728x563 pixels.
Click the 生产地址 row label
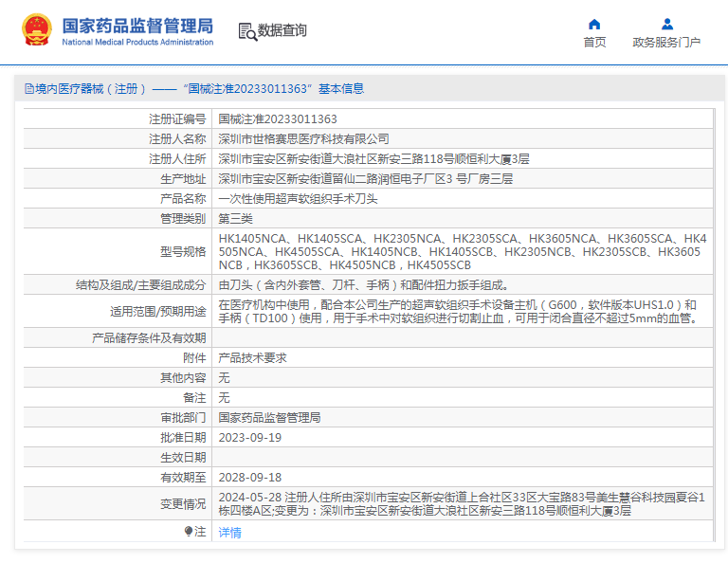click(x=183, y=179)
